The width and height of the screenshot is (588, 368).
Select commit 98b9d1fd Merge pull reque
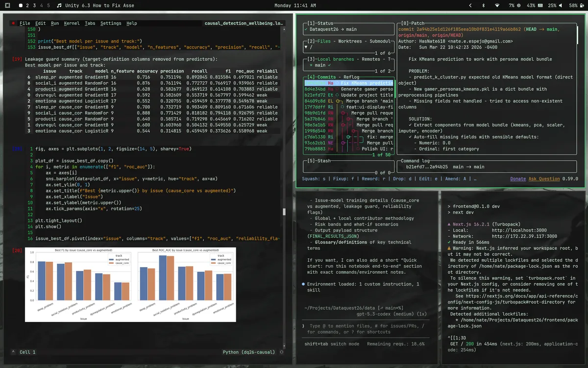tap(348, 113)
